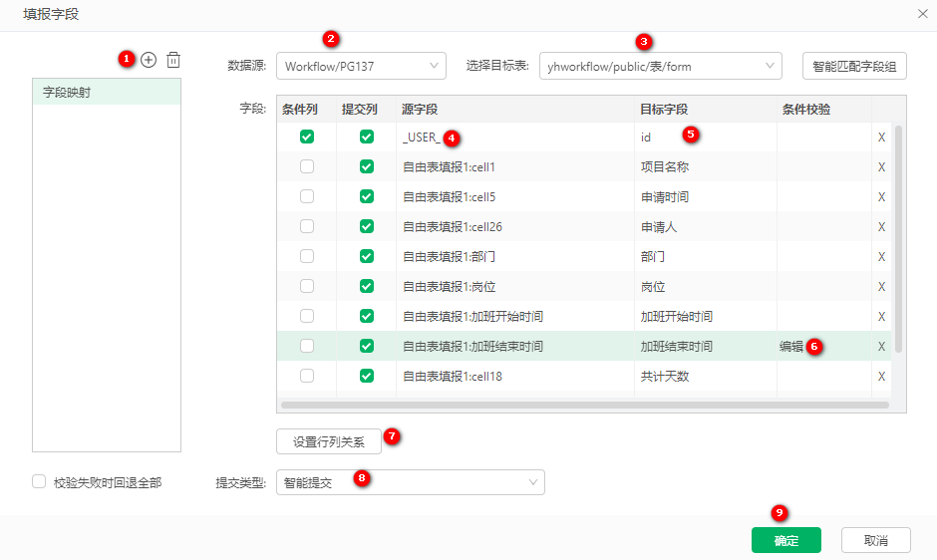The image size is (937, 560).
Task: Remove the 申请时间 row with its X
Action: coord(881,197)
